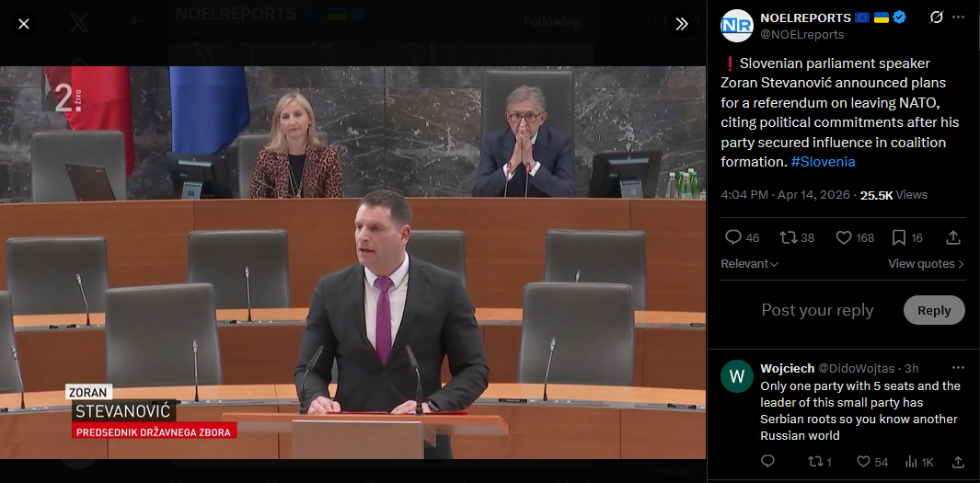
Task: Share Wojciech's comment via share icon
Action: click(x=958, y=462)
